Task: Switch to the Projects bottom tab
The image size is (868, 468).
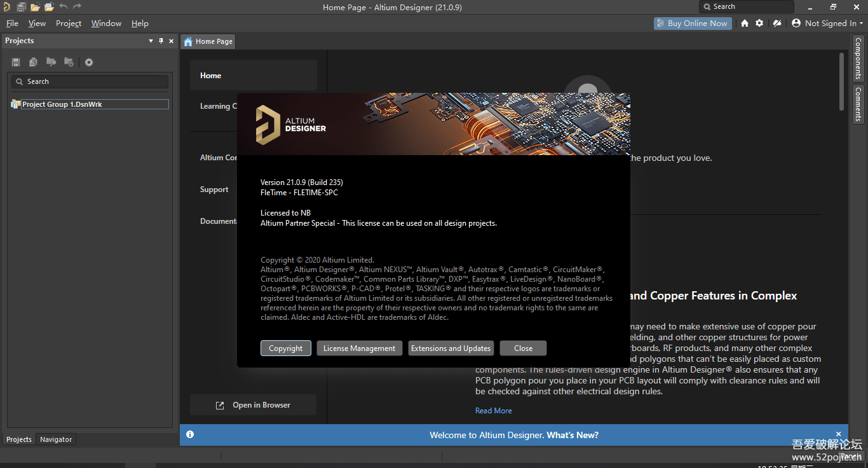Action: tap(19, 439)
